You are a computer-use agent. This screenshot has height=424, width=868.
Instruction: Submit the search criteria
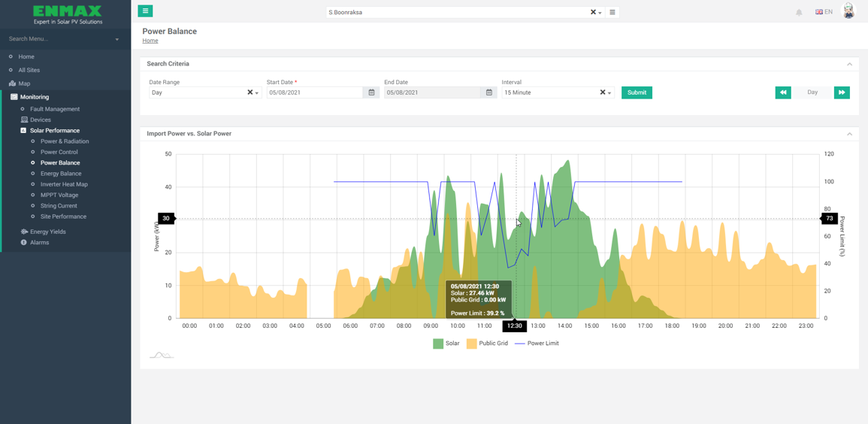637,92
